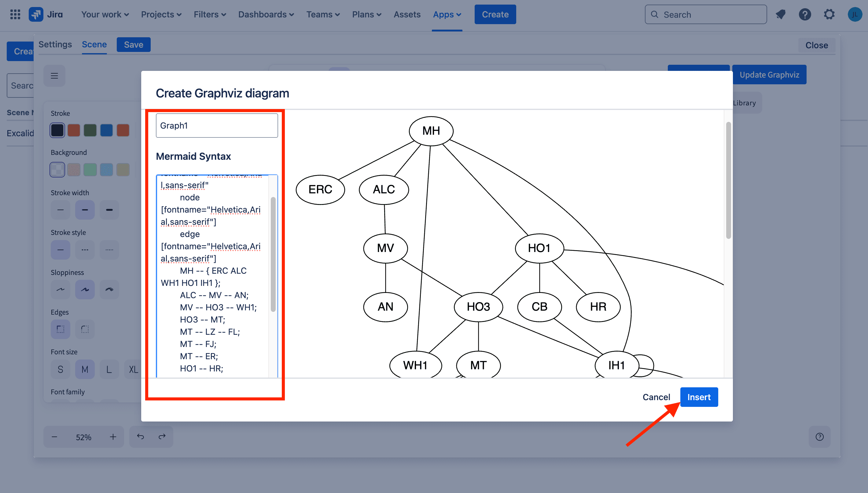Pick the blue stroke color swatch
The width and height of the screenshot is (868, 493).
106,130
